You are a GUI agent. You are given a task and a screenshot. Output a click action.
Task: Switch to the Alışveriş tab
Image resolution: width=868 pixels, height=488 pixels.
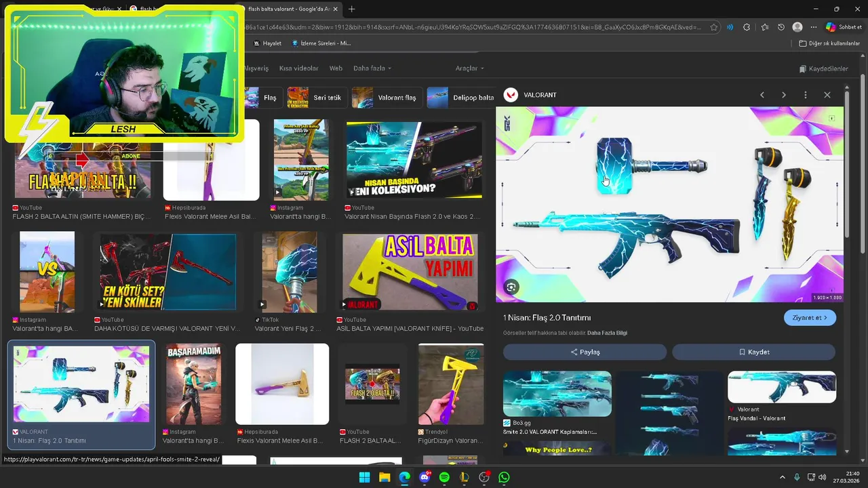pyautogui.click(x=256, y=68)
